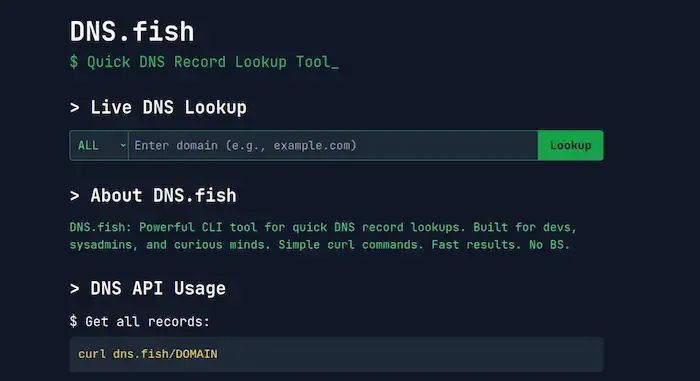Click the Live DNS Lookup heading
The height and width of the screenshot is (381, 700).
click(x=168, y=108)
